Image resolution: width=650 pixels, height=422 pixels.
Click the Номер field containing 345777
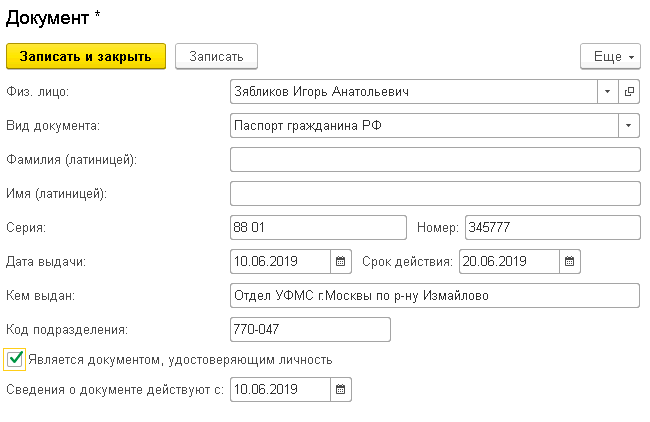(x=553, y=228)
